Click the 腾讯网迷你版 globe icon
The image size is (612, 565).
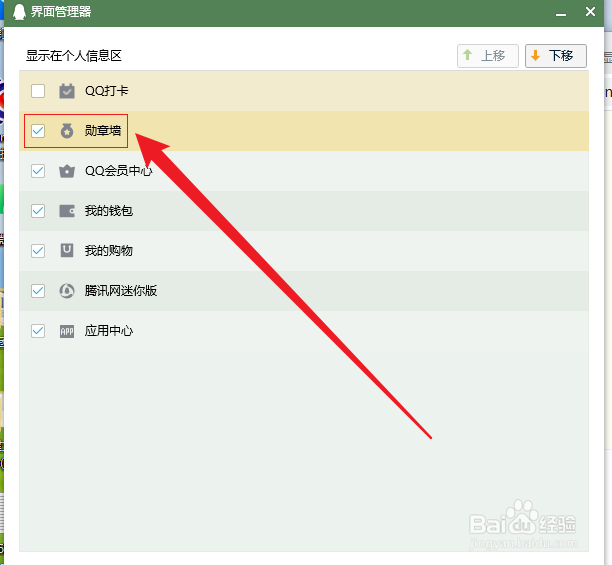(67, 291)
